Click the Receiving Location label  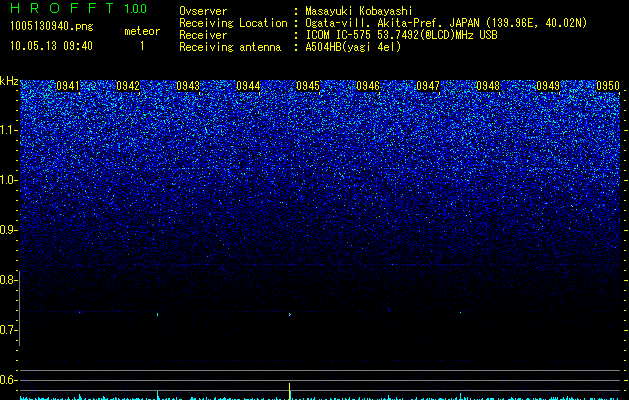click(233, 23)
